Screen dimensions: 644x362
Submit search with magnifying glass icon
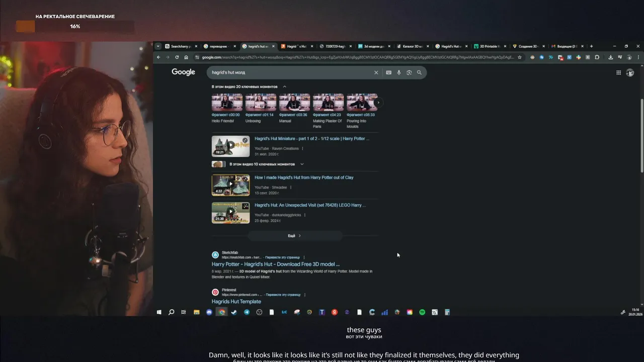coord(419,72)
